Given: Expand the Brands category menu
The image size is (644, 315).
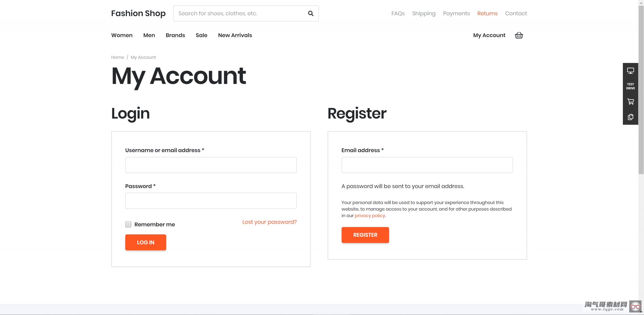Looking at the screenshot, I should click(175, 35).
